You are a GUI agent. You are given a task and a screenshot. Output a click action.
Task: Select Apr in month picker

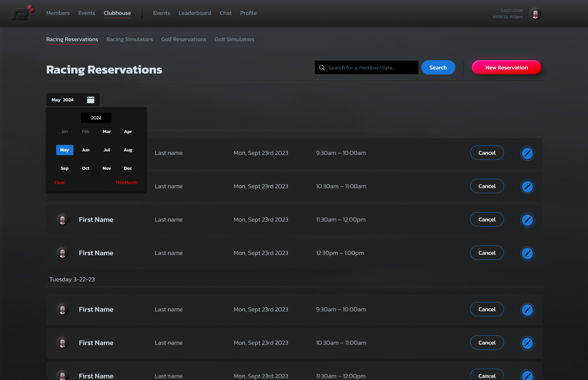[128, 132]
